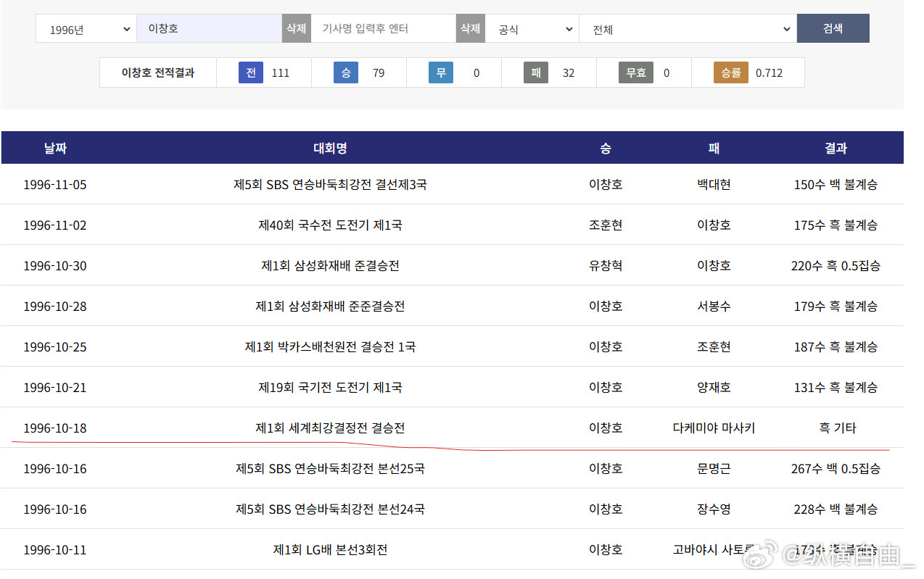Select the 무 draws badge
This screenshot has height=579, width=924.
pyautogui.click(x=440, y=72)
